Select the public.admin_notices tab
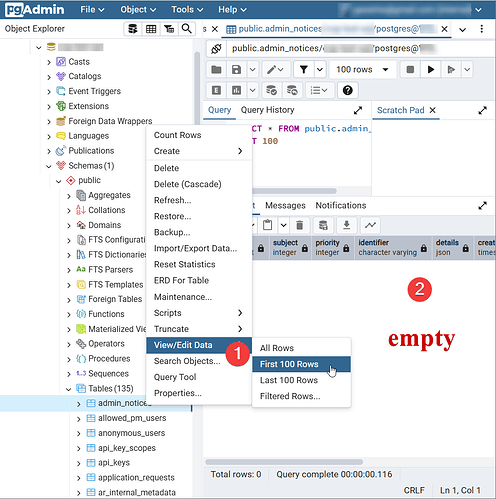Image resolution: width=496 pixels, height=499 pixels. coord(337,29)
